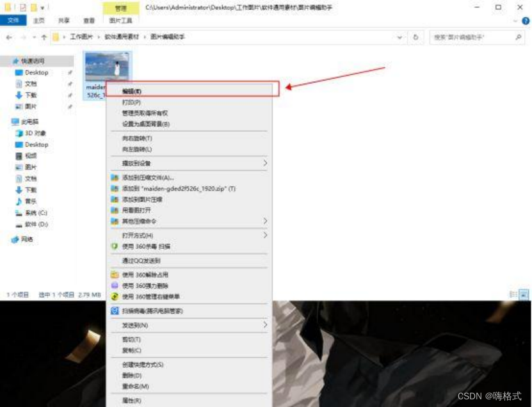Click the 用看图打开 viewer icon

point(115,211)
